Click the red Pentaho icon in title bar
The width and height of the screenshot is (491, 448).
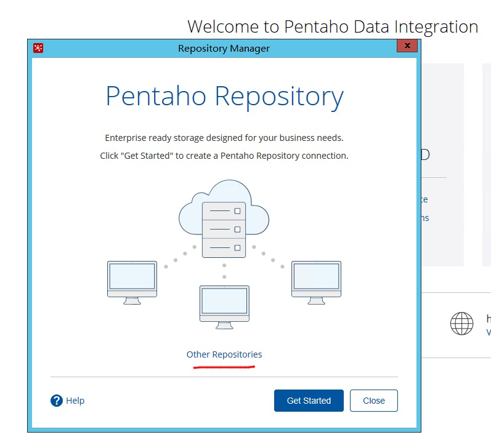pyautogui.click(x=38, y=48)
